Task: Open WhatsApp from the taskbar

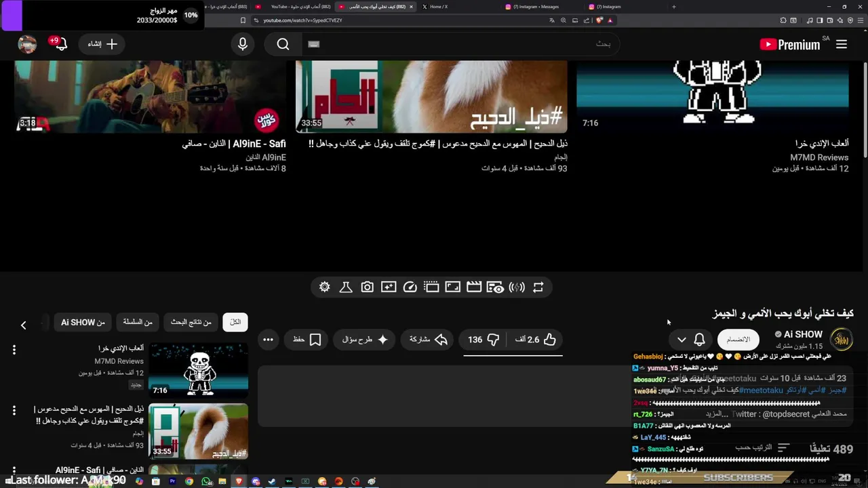Action: click(205, 481)
